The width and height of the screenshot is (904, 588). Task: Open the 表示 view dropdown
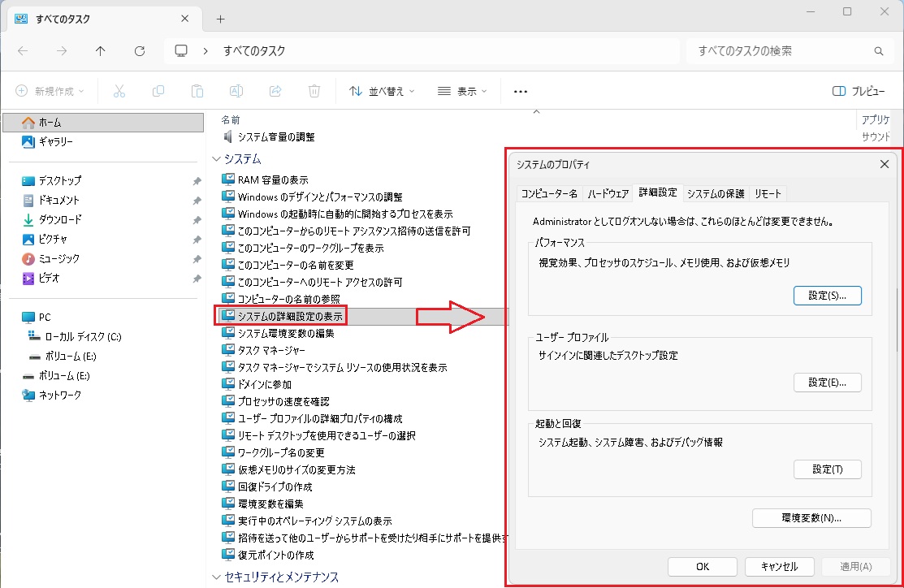click(x=462, y=91)
